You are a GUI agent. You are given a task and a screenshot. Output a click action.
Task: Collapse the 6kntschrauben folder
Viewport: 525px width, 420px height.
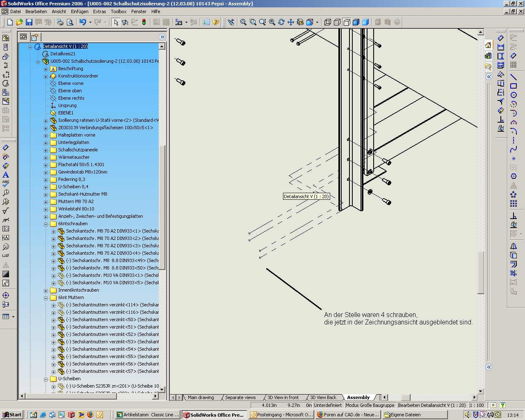point(46,224)
